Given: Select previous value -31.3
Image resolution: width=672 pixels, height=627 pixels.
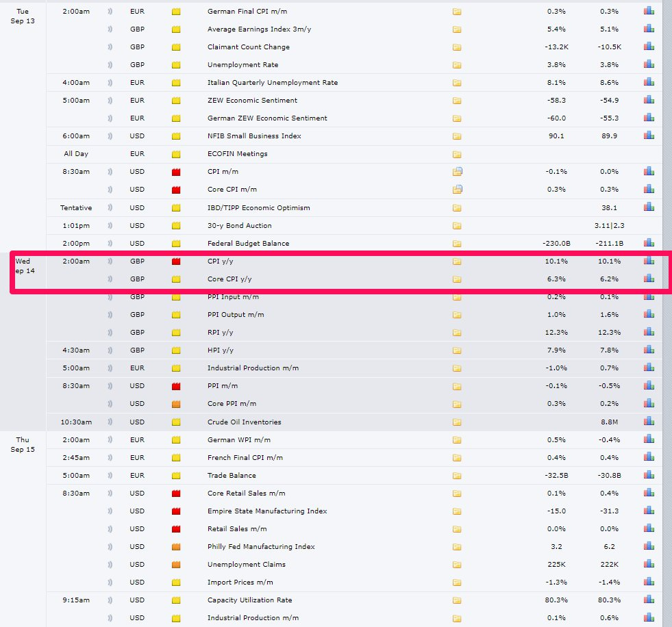Looking at the screenshot, I should 609,511.
